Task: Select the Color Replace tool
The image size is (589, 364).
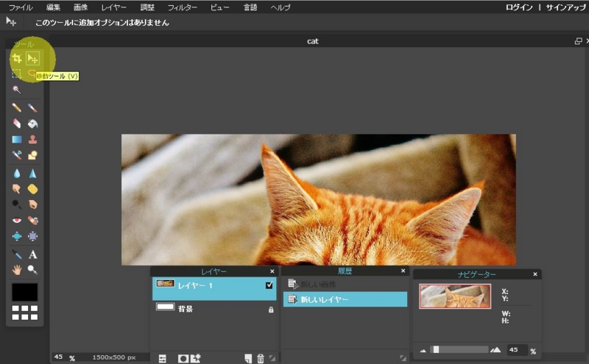Action: [x=16, y=155]
